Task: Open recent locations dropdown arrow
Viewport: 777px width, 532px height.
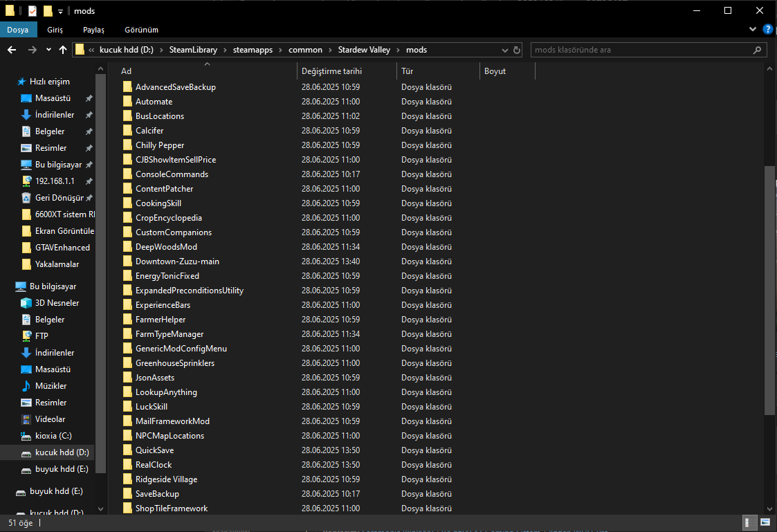Action: tap(48, 50)
